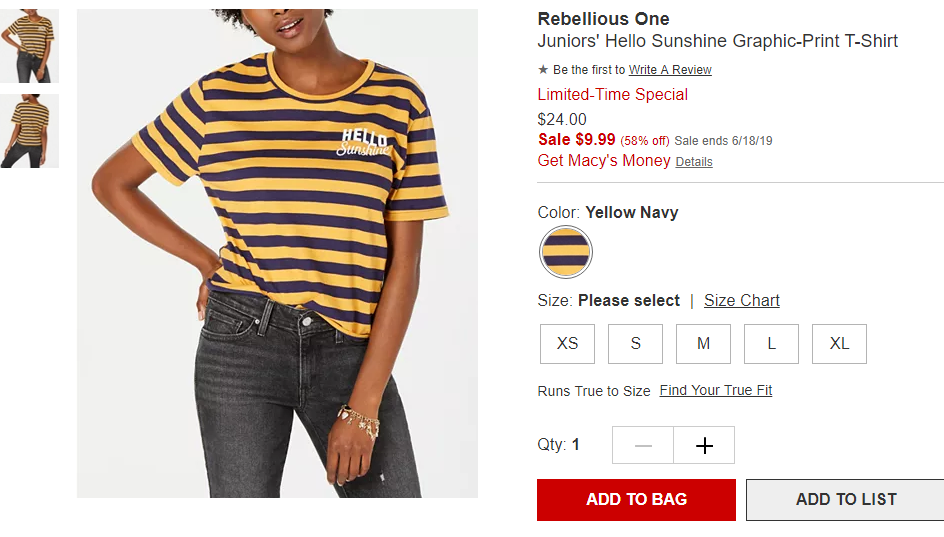Decrease quantity with the minus button

point(643,445)
